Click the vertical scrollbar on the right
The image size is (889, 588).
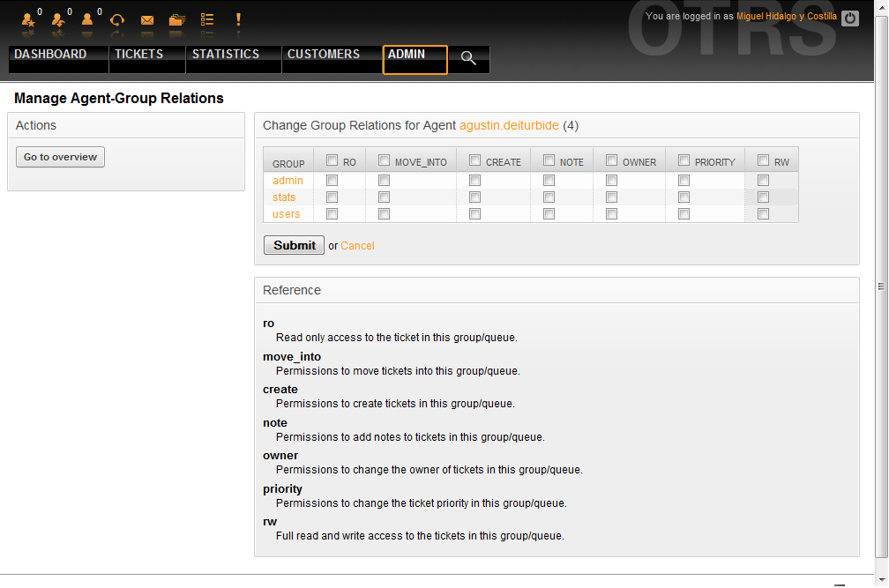click(880, 287)
